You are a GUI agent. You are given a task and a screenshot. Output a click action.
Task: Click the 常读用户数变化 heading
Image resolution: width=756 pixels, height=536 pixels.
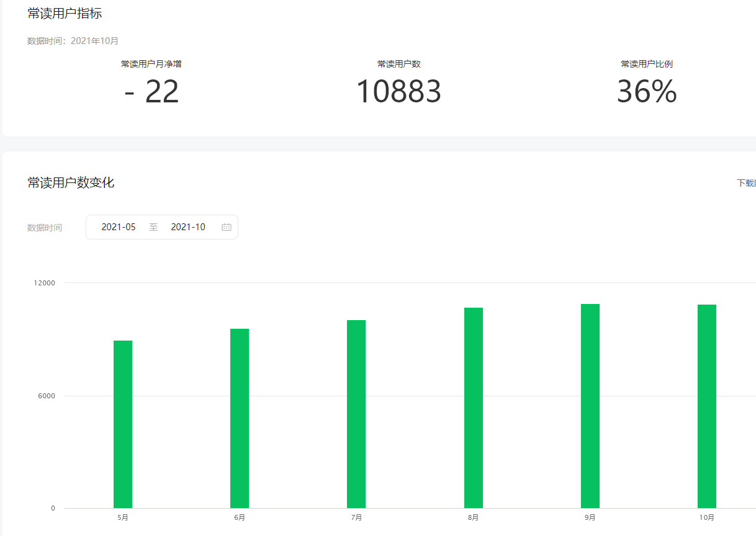71,182
